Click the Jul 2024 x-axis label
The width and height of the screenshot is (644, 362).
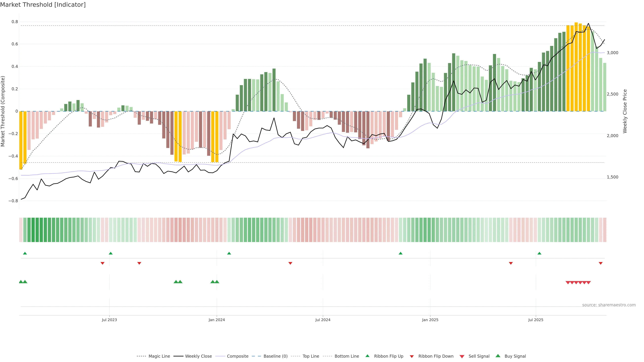pyautogui.click(x=323, y=320)
